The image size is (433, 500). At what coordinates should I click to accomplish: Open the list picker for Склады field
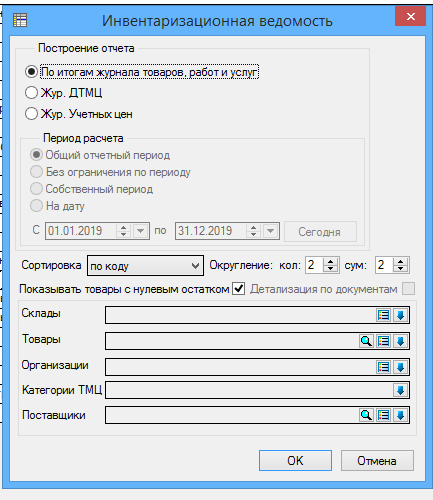click(383, 315)
